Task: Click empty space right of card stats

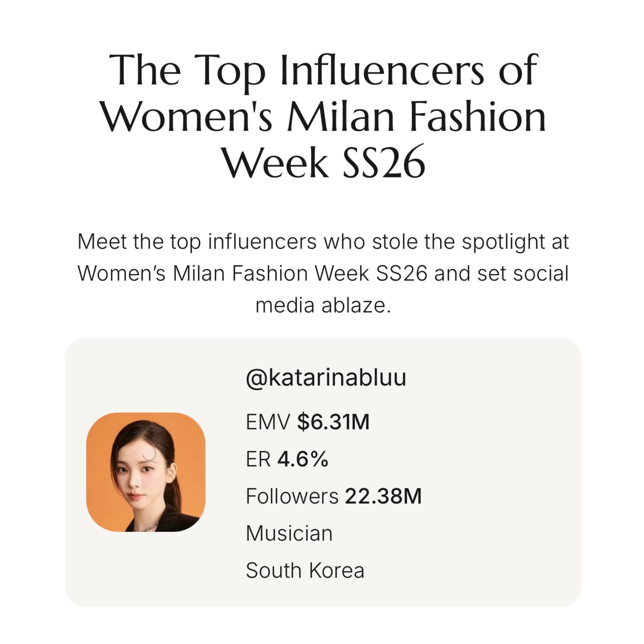Action: 500,473
